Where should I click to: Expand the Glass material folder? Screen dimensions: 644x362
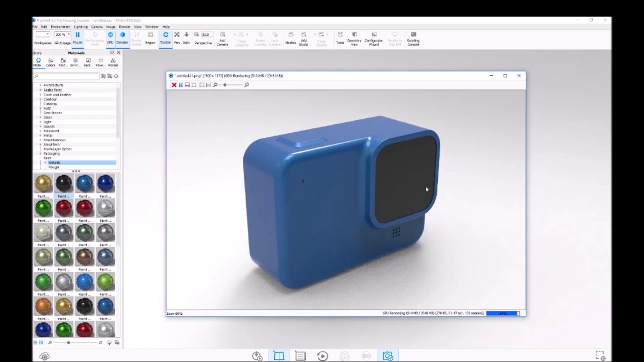tap(40, 117)
